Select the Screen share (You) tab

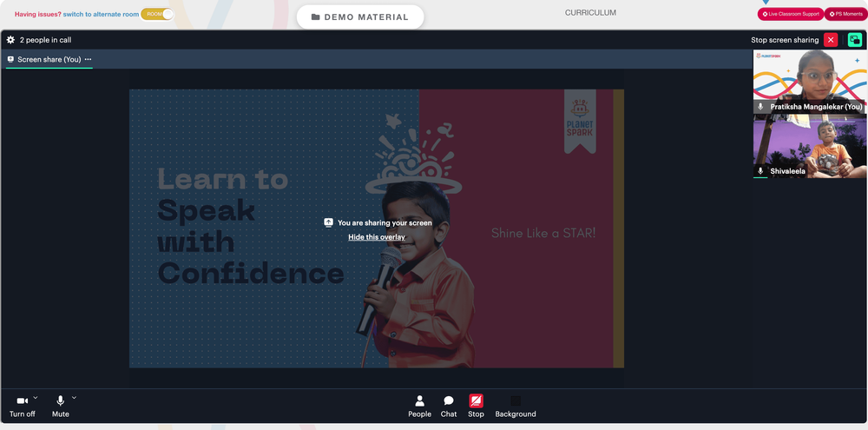point(49,59)
